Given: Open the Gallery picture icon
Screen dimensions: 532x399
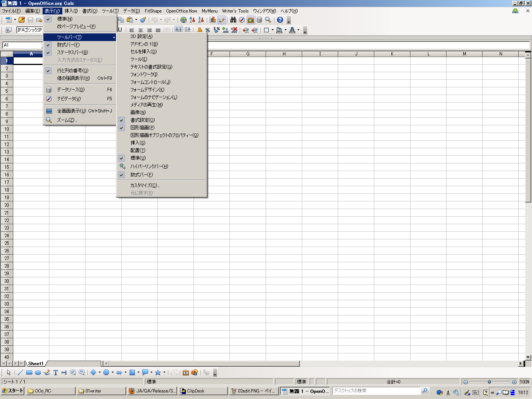Looking at the screenshot, I should [x=251, y=20].
